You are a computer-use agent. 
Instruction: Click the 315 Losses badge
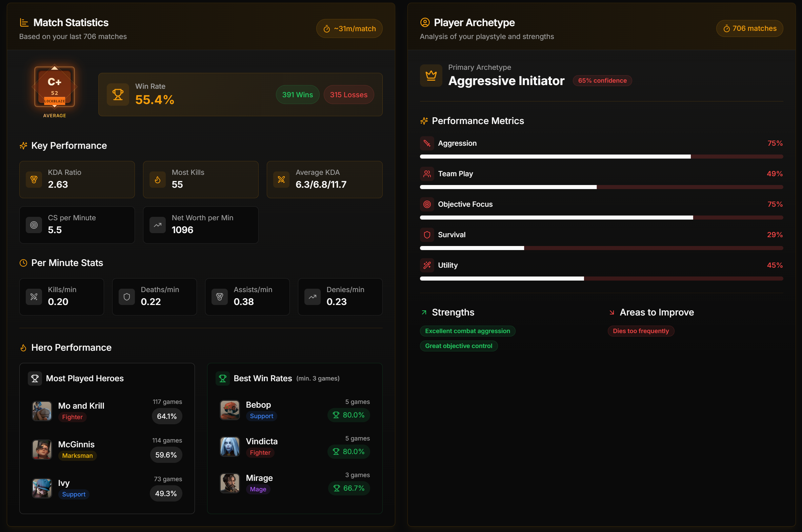(x=348, y=95)
